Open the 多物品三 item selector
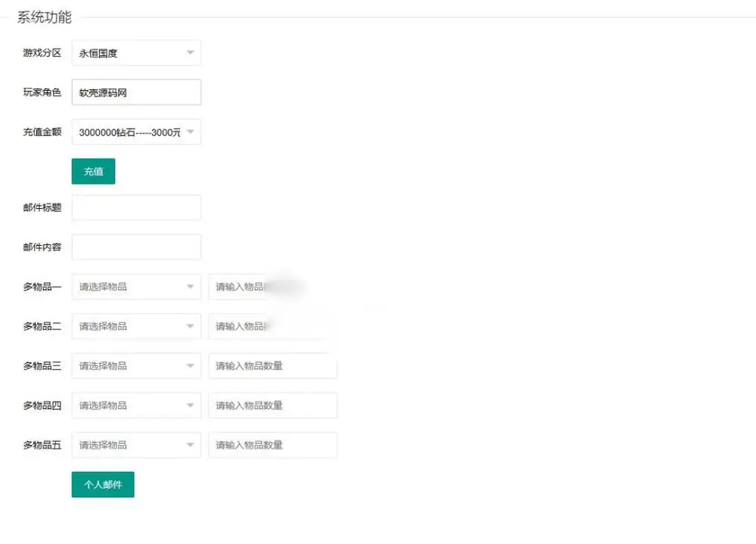The height and width of the screenshot is (544, 756). 136,366
